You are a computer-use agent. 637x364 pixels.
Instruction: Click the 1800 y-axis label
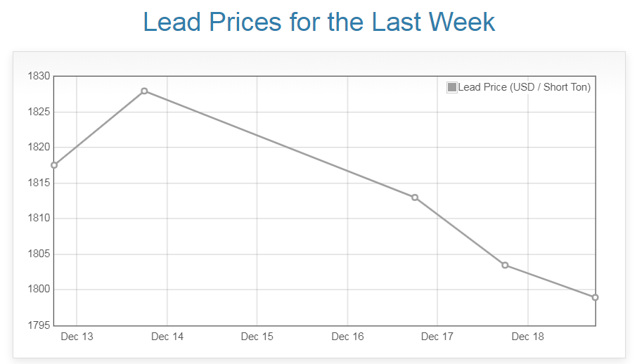click(x=37, y=290)
